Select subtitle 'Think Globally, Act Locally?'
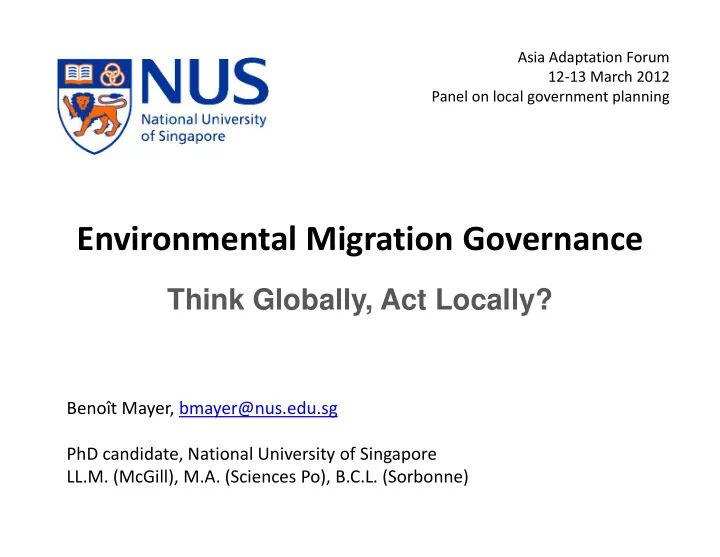Viewport: 720px width, 557px height. 359,299
